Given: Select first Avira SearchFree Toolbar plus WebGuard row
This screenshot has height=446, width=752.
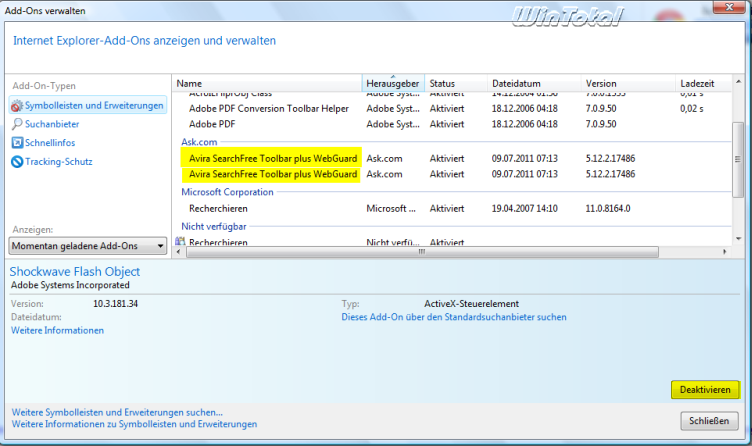Looking at the screenshot, I should pos(451,159).
